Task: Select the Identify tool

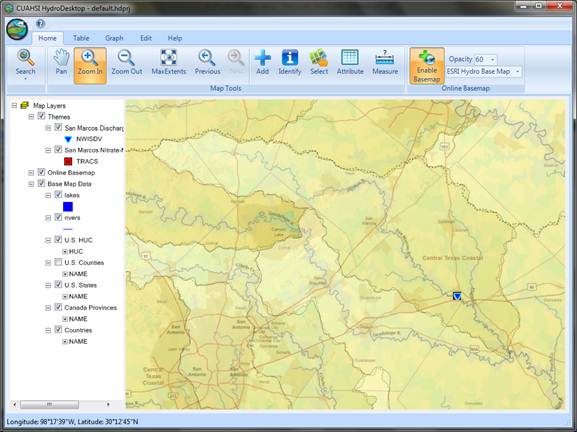Action: click(290, 63)
